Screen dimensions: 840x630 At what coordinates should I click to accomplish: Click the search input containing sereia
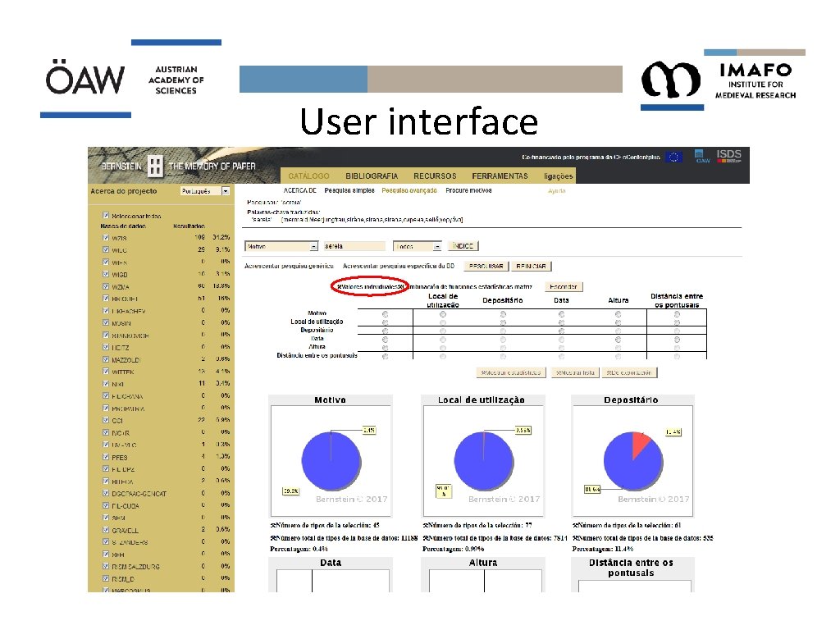[x=354, y=246]
